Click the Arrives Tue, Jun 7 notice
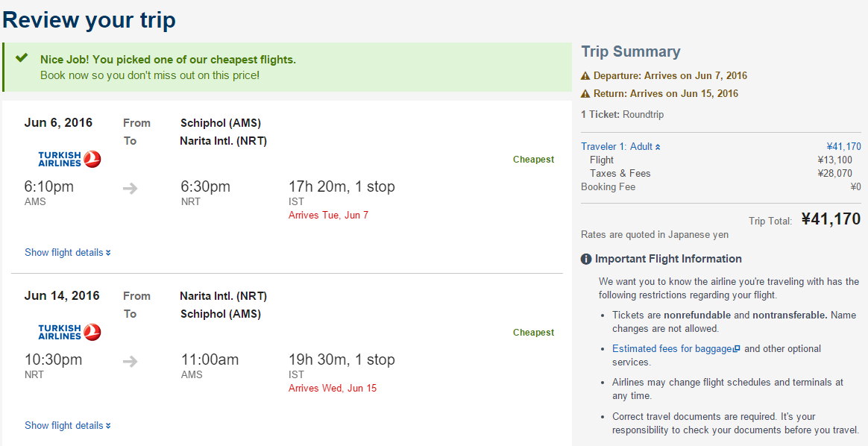The height and width of the screenshot is (446, 868). pyautogui.click(x=328, y=216)
